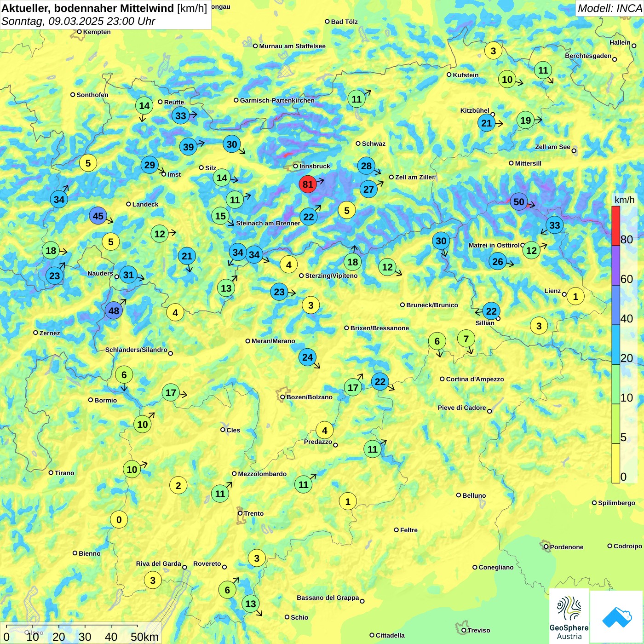Click the 50km mark on scale bar
The height and width of the screenshot is (644, 644).
(144, 637)
